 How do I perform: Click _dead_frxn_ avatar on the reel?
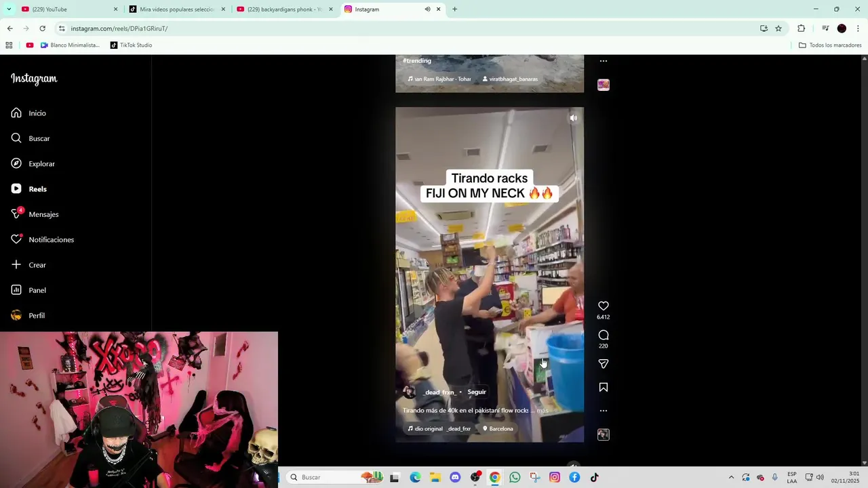pyautogui.click(x=409, y=392)
